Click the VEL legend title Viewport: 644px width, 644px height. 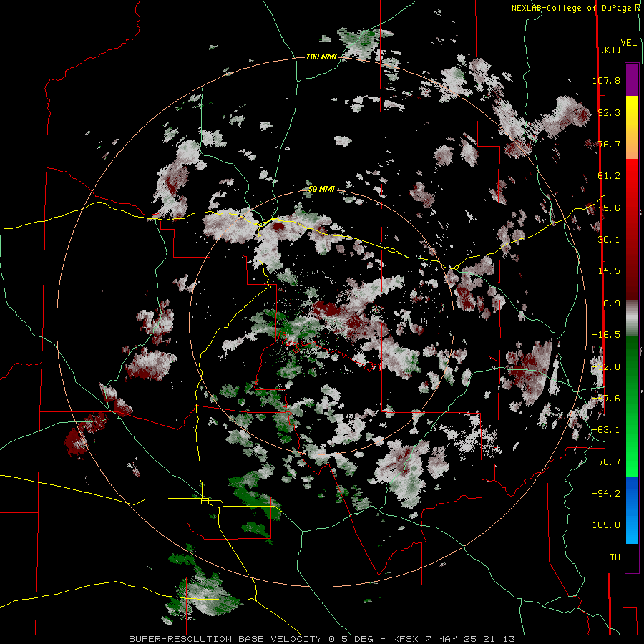[629, 43]
